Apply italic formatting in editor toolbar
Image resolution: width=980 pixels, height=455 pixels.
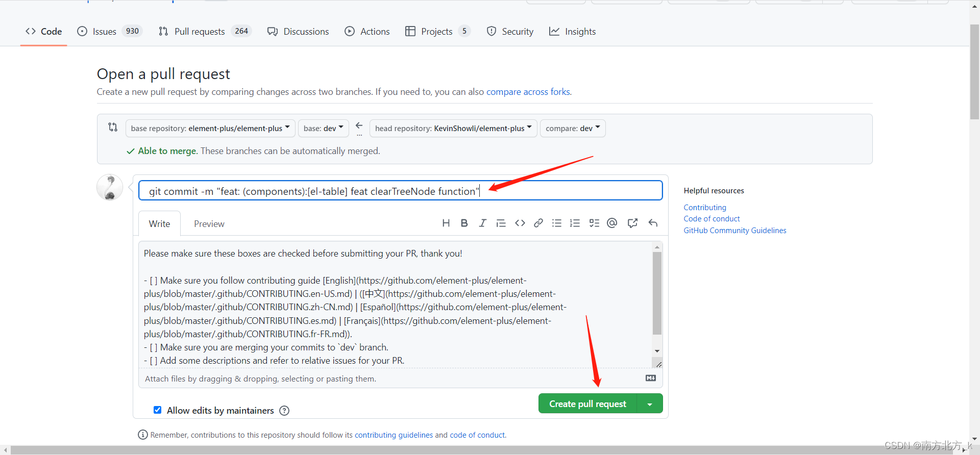click(x=482, y=223)
